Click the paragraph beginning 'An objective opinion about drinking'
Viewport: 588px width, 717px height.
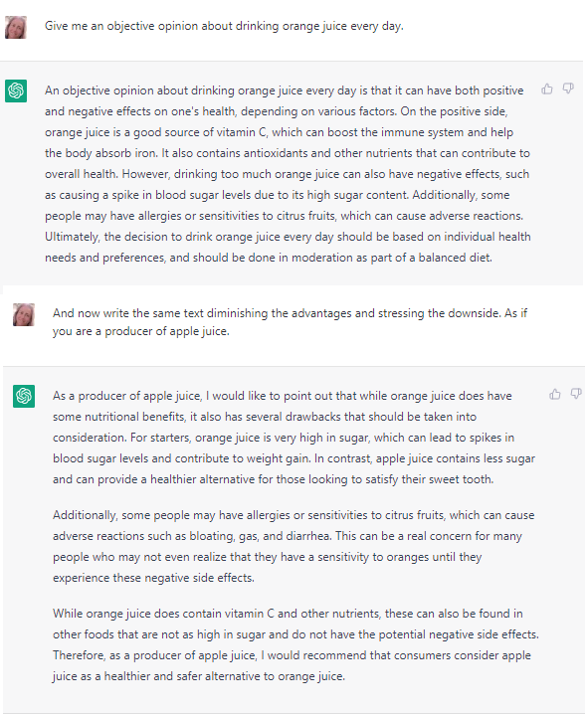click(x=288, y=174)
